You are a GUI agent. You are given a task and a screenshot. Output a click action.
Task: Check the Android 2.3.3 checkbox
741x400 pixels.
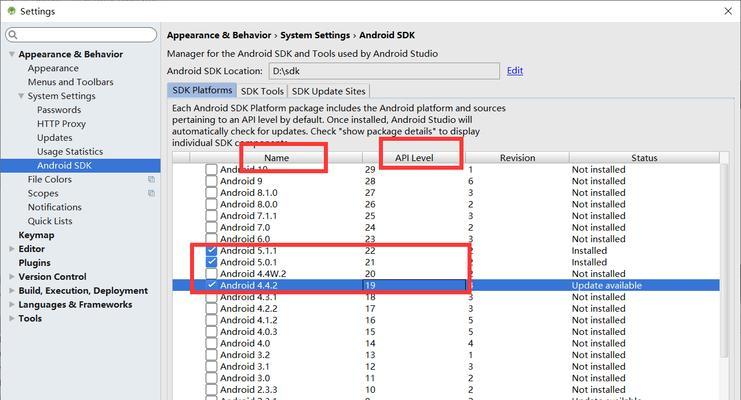coord(211,390)
